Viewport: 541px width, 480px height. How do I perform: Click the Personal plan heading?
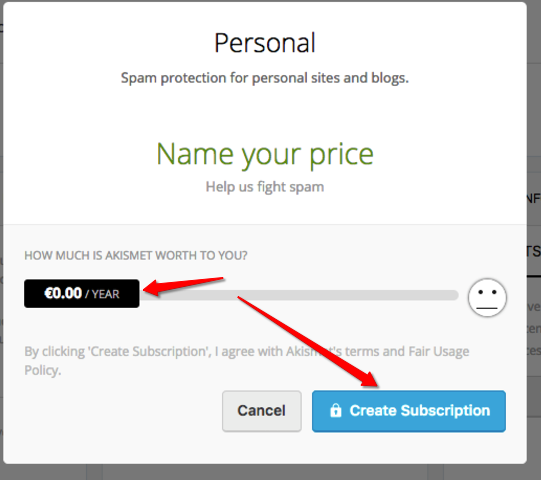(265, 43)
